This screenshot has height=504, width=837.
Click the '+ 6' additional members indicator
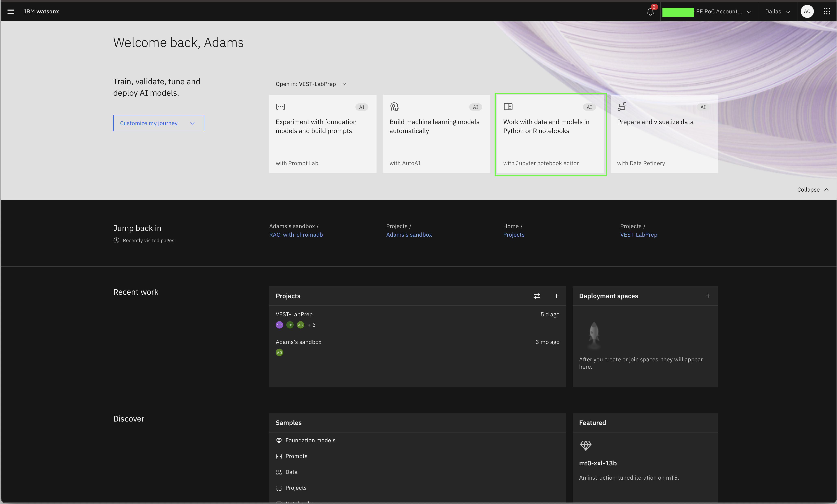click(x=311, y=325)
